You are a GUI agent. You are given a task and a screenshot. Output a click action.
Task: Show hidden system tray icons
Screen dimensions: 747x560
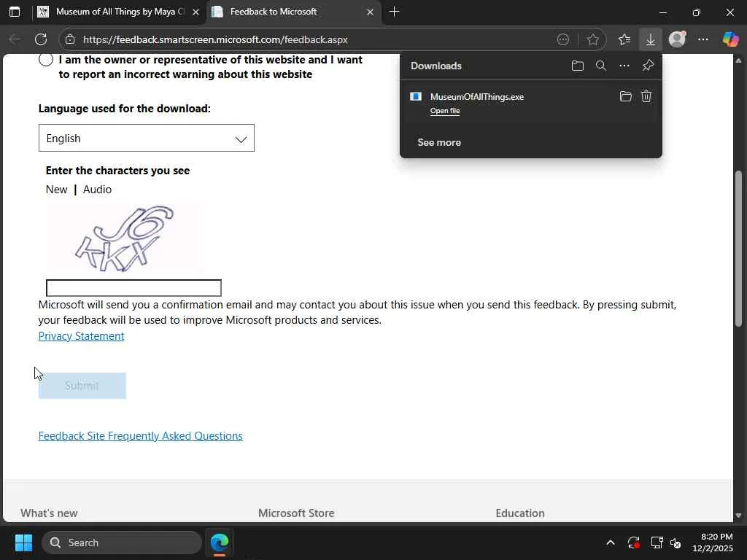(611, 542)
